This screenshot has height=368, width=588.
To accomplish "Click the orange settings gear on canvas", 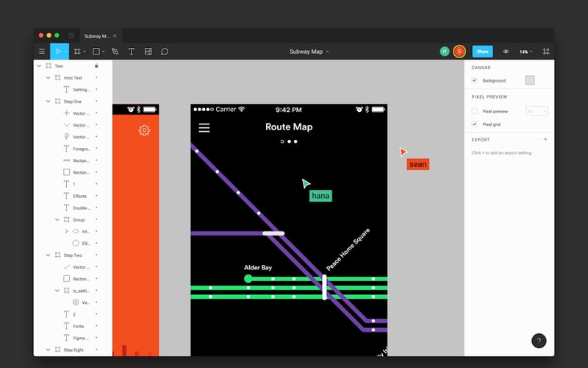I will (144, 130).
